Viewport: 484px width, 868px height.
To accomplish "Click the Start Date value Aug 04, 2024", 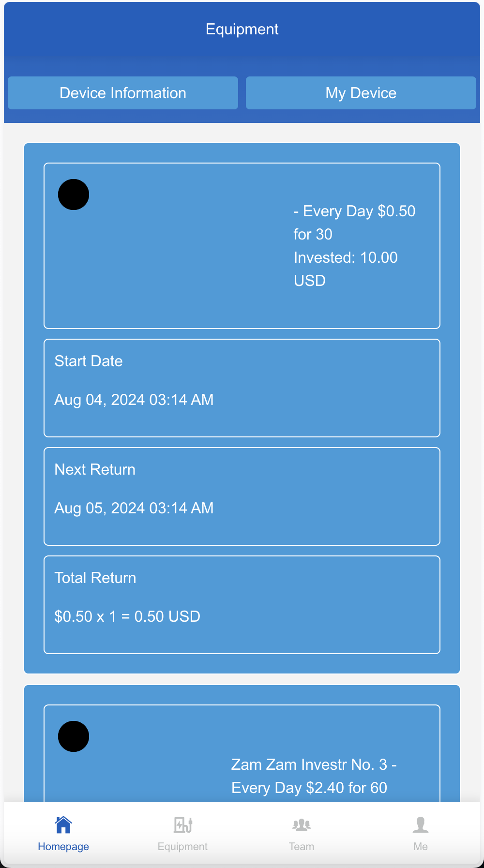I will 134,400.
